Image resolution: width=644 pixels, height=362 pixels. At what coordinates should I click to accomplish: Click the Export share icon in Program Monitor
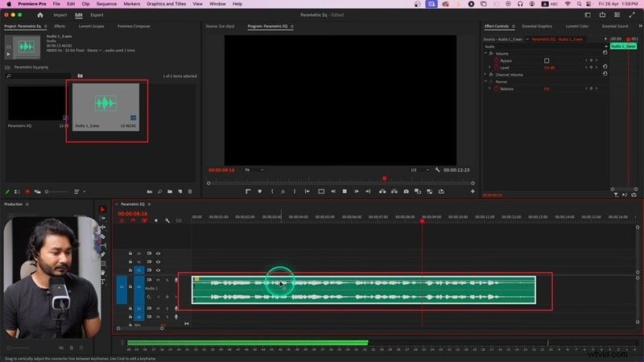[x=441, y=191]
